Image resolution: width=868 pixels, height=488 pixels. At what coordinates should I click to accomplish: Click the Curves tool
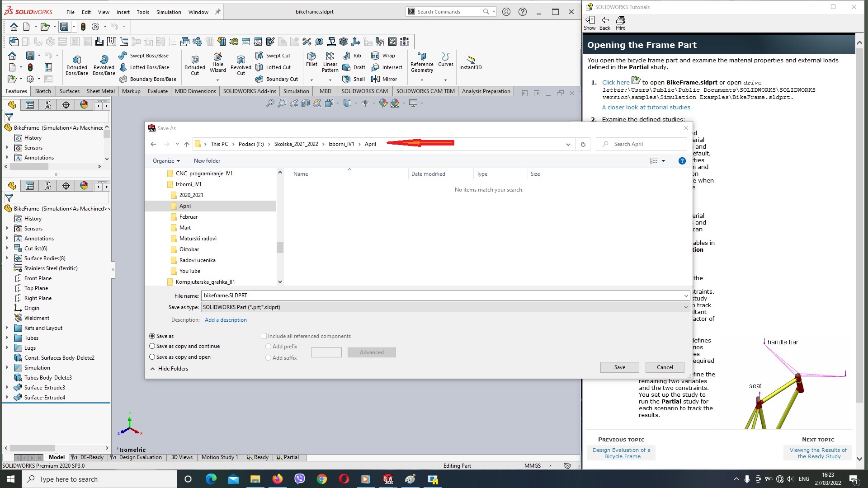coord(445,60)
